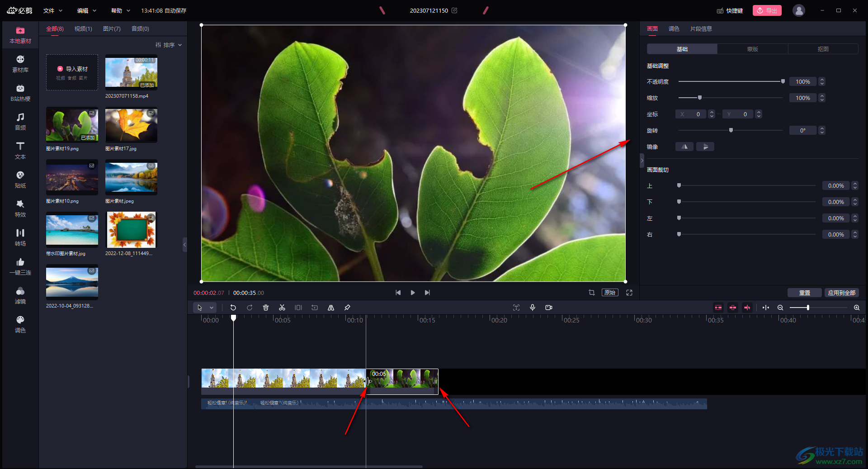Click the timeline fit split-view icon
Viewport: 868px width, 469px height.
[x=766, y=308]
